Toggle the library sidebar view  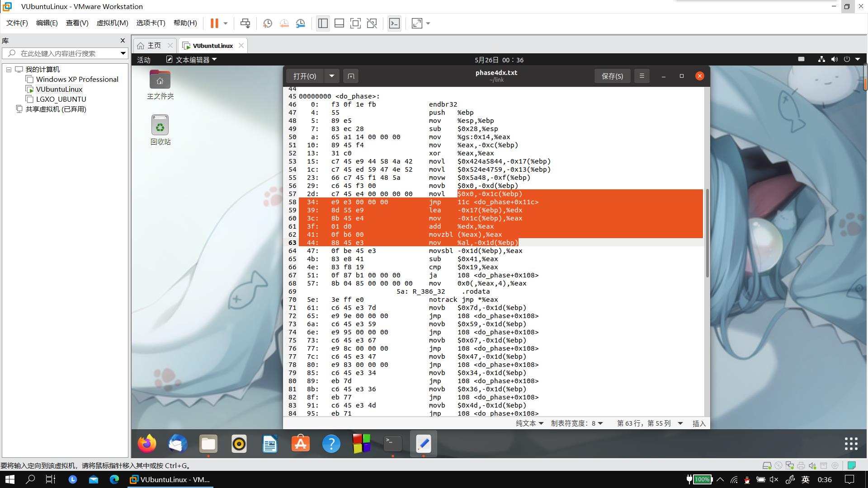click(323, 23)
